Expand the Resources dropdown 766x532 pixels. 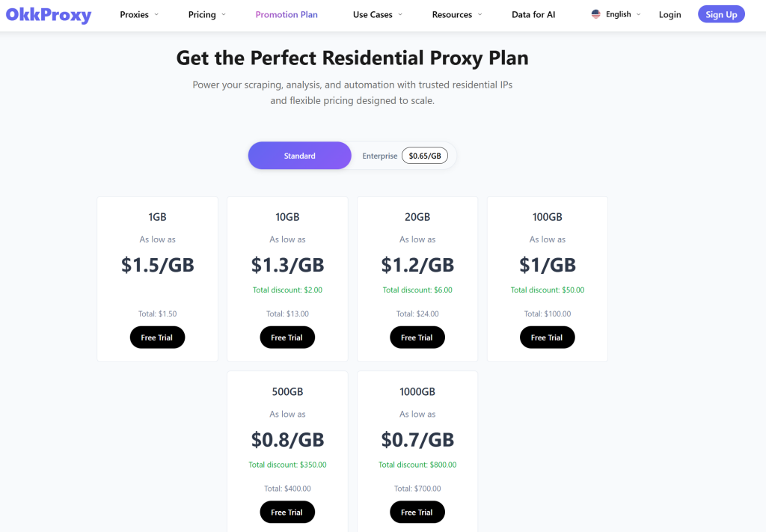[x=456, y=14]
